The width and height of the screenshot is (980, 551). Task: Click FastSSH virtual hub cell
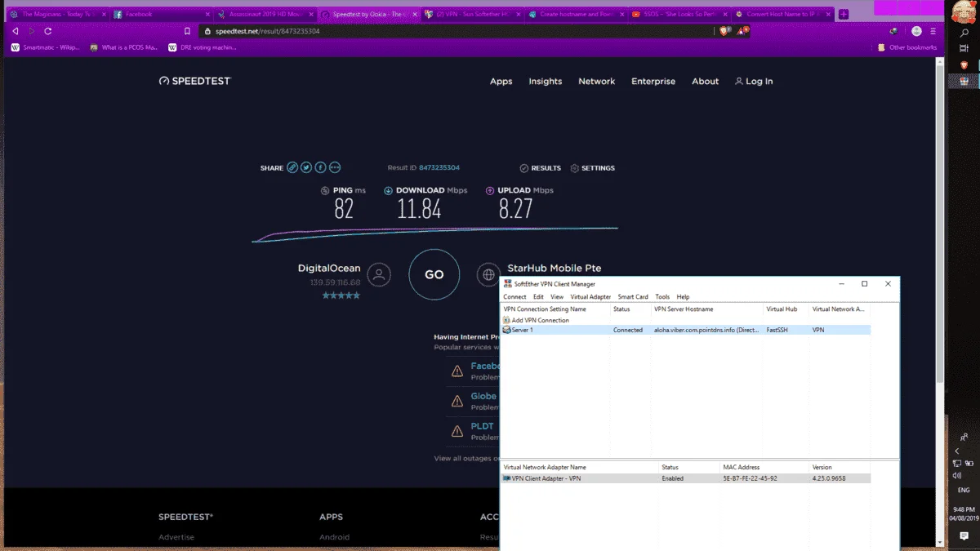[776, 330]
